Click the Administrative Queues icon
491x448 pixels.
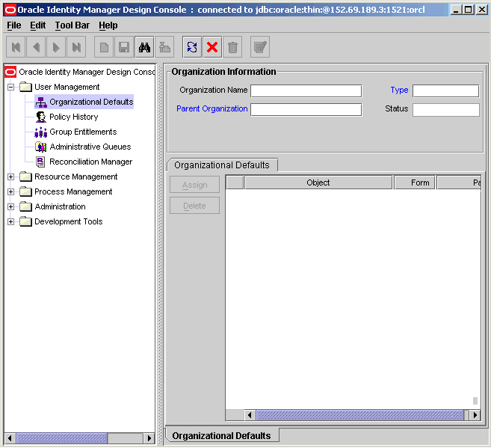click(40, 147)
